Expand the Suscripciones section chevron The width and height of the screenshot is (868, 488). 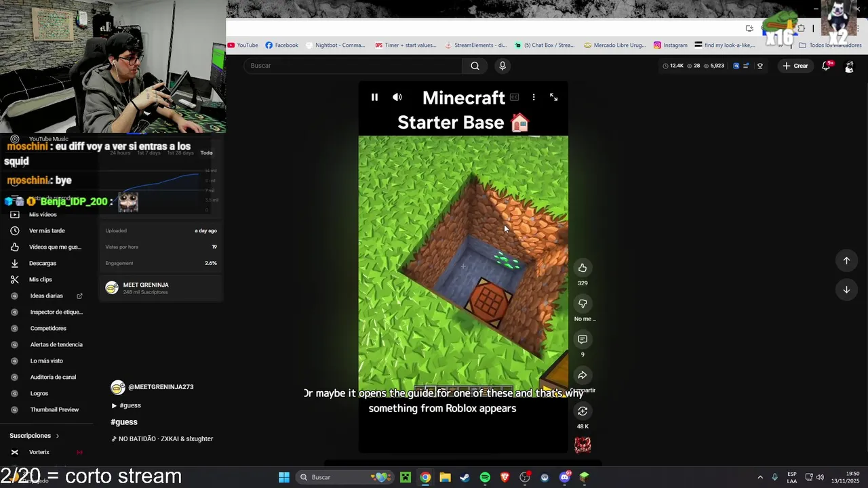(58, 436)
